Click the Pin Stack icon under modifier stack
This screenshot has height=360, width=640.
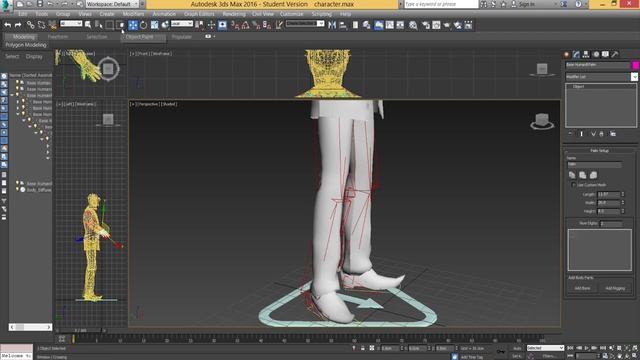(x=570, y=134)
